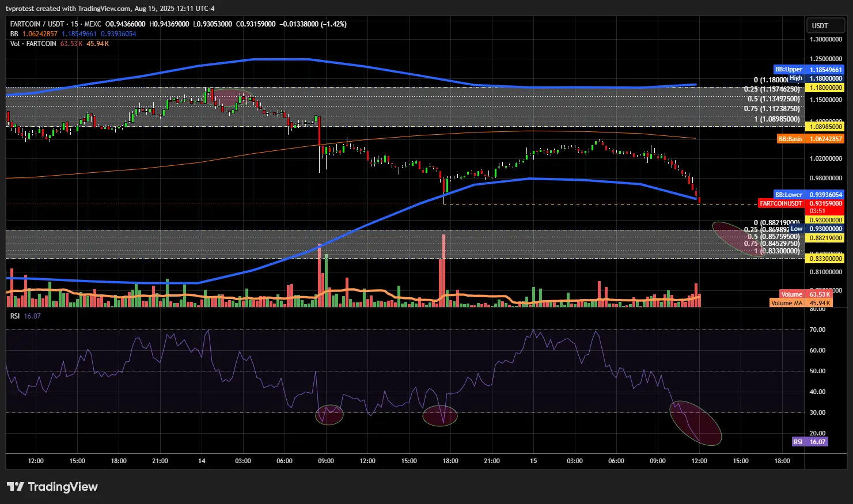The width and height of the screenshot is (853, 504).
Task: Click the 1.25000000 price axis value
Action: point(826,59)
